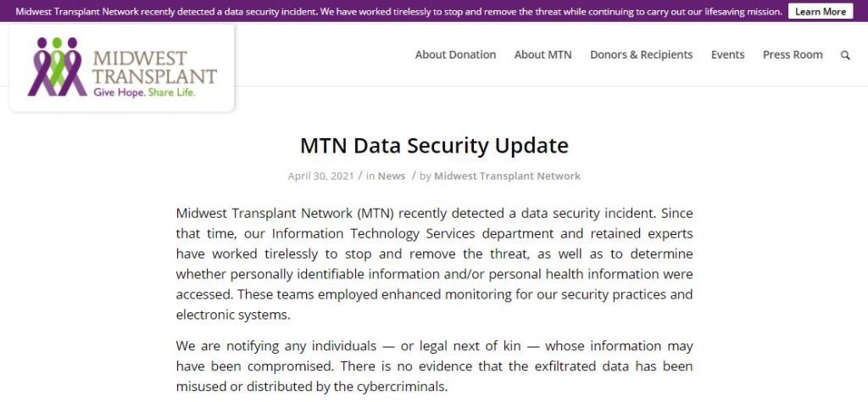Viewport: 868px width, 402px height.
Task: Open the search magnifier icon in navigation
Action: click(845, 55)
